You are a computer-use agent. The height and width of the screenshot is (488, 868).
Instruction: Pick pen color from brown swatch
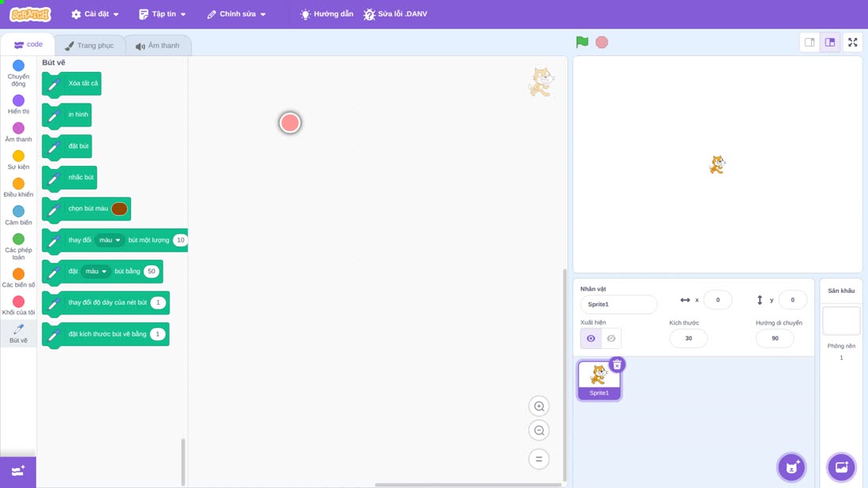pyautogui.click(x=120, y=208)
